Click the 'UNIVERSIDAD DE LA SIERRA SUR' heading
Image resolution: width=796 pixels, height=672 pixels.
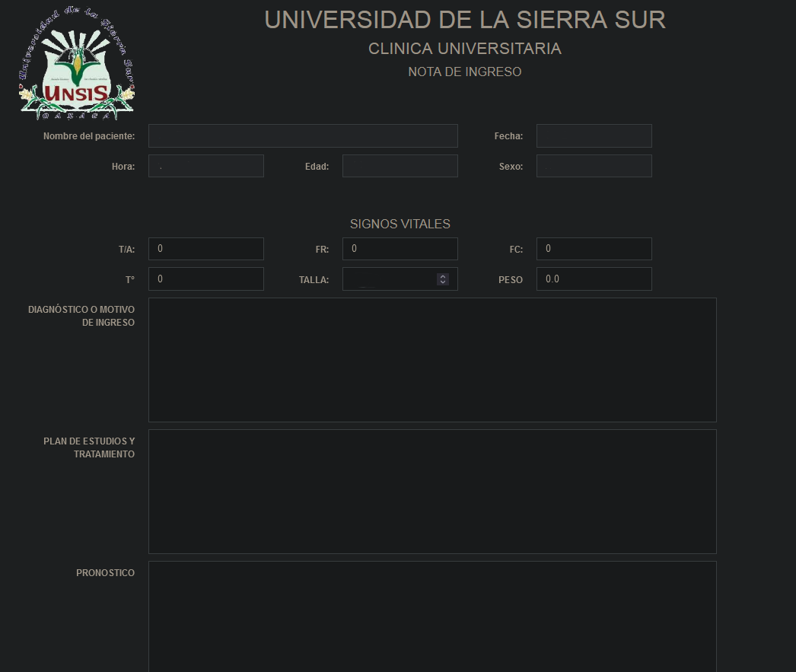(x=465, y=20)
